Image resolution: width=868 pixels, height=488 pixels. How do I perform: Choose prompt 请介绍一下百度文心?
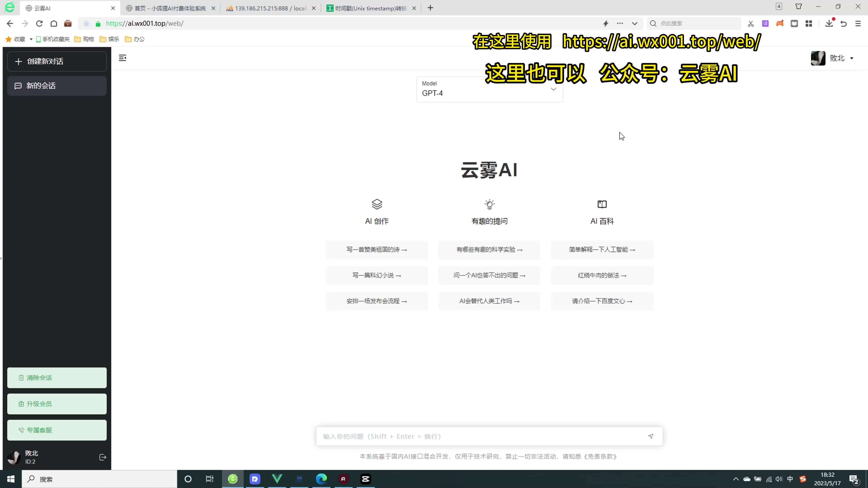click(602, 301)
